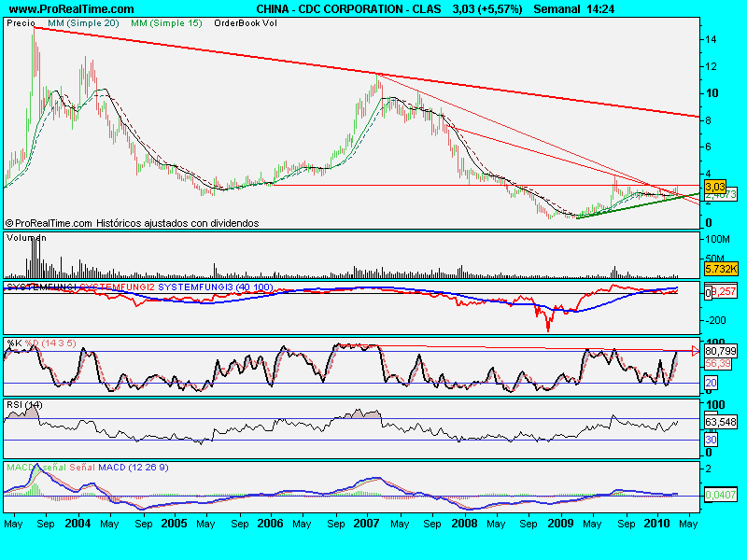Screen dimensions: 747x560
Task: Select the OrderBook Vol legend label
Action: click(x=246, y=22)
